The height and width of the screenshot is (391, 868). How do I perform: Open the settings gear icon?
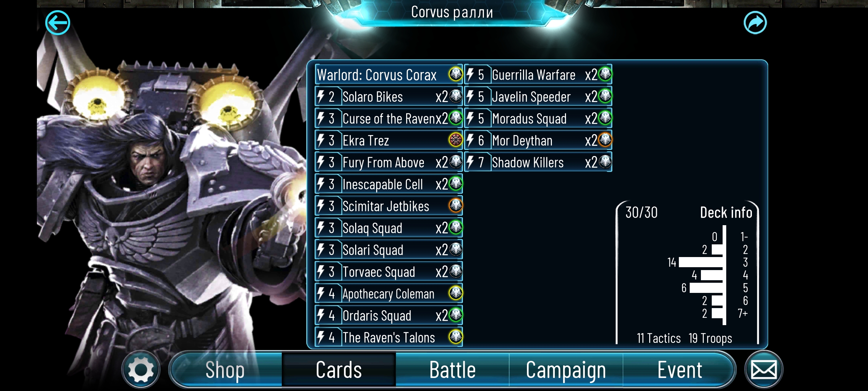point(141,370)
